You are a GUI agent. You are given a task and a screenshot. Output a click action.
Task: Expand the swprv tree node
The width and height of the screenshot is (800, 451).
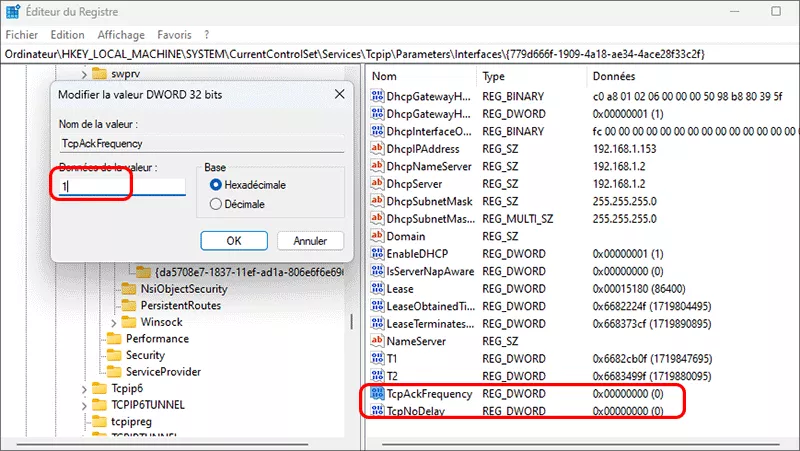point(83,74)
